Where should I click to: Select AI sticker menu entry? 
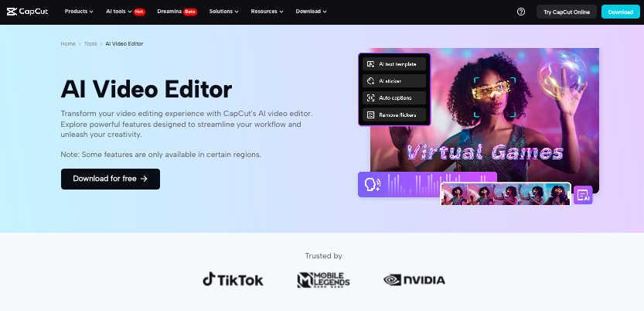[394, 81]
